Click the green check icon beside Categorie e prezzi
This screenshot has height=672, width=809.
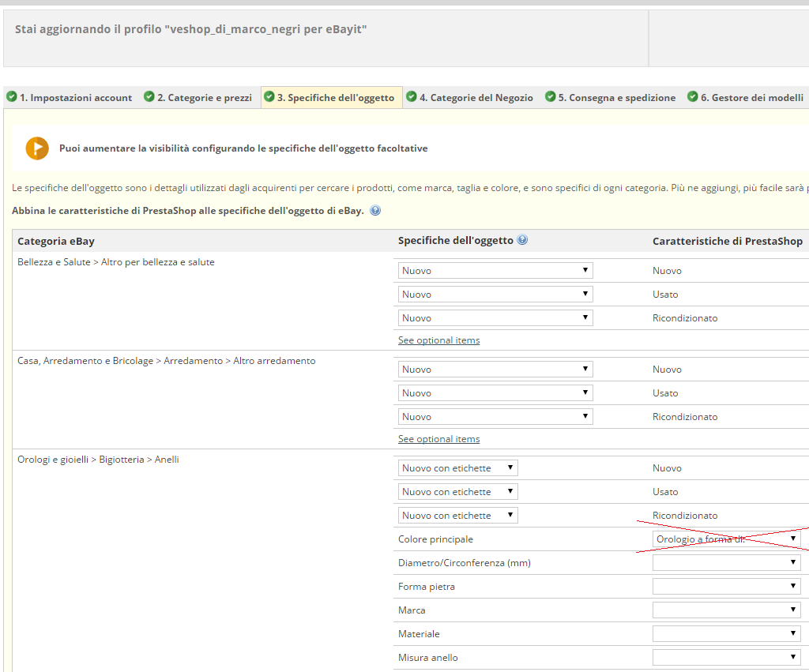pos(149,96)
